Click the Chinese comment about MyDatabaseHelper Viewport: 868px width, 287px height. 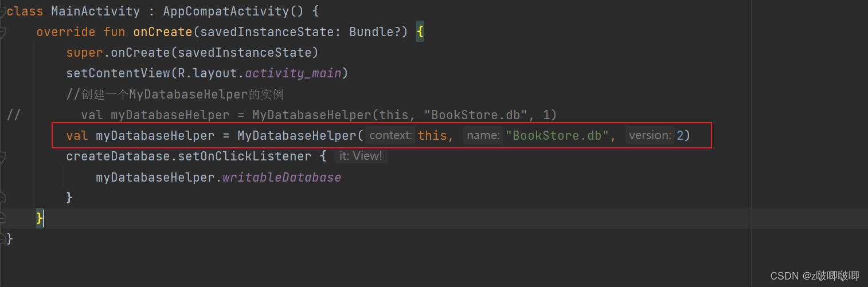(x=175, y=95)
